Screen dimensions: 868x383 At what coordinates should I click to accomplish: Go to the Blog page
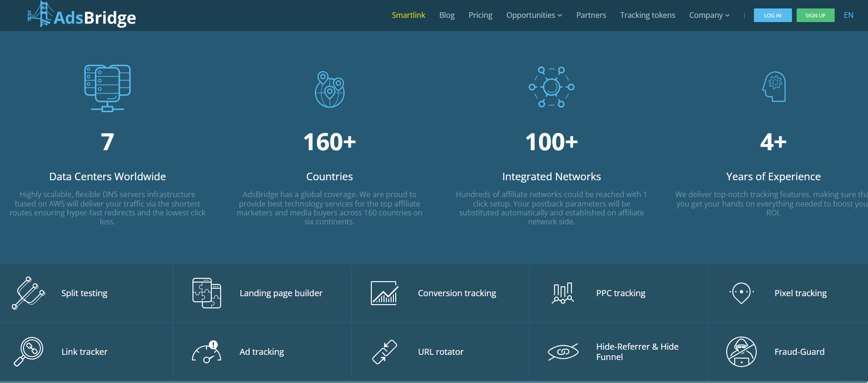pyautogui.click(x=447, y=15)
